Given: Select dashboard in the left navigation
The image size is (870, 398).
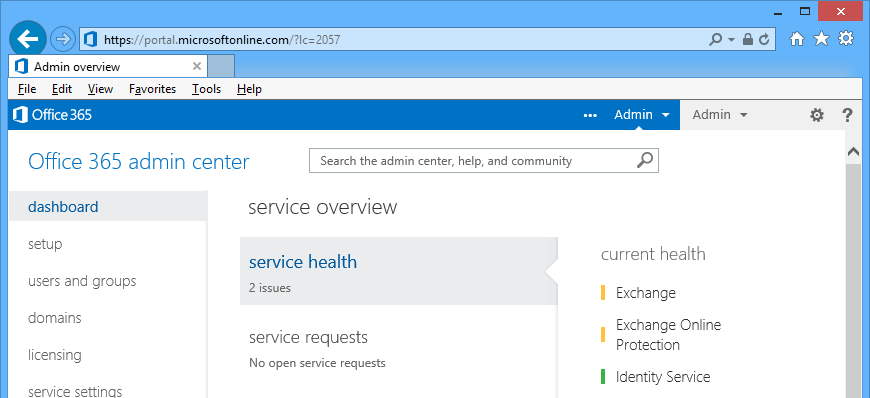Looking at the screenshot, I should tap(108, 206).
